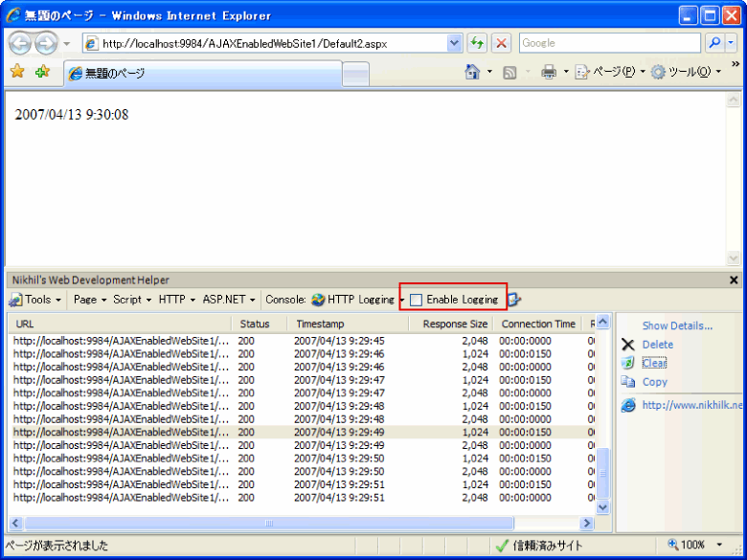Click the zoom magnifier icon in the status bar
Image resolution: width=747 pixels, height=560 pixels.
tap(672, 544)
